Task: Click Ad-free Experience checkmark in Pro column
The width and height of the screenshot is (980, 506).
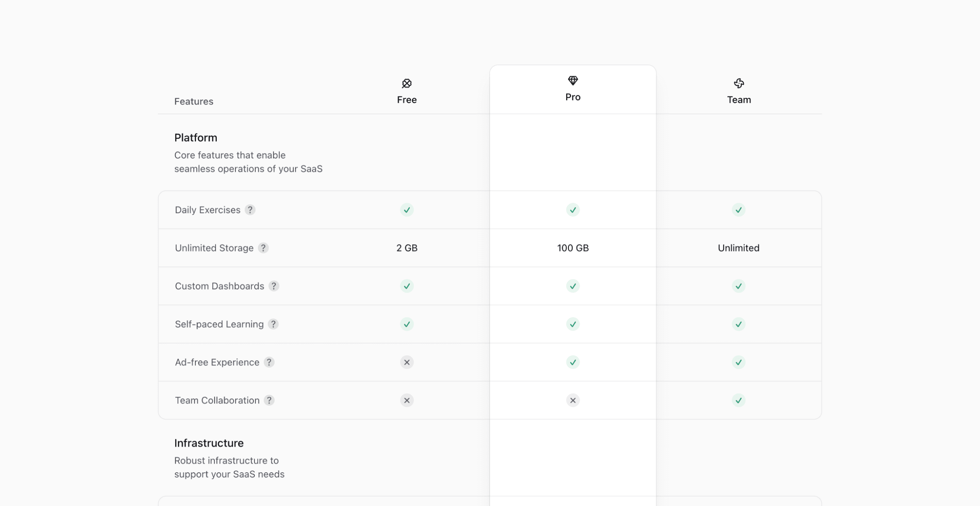Action: click(573, 362)
